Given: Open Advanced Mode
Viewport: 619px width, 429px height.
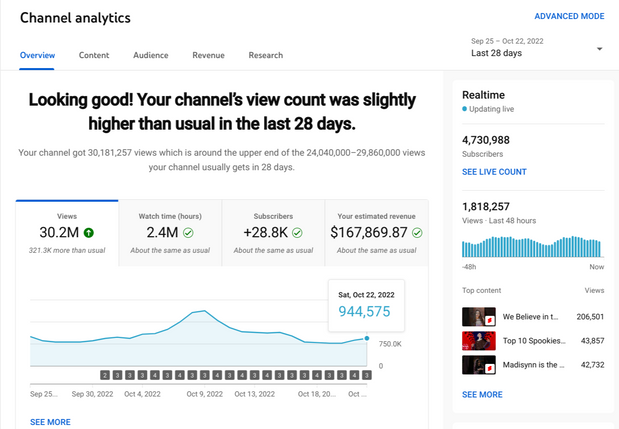Looking at the screenshot, I should click(x=569, y=17).
